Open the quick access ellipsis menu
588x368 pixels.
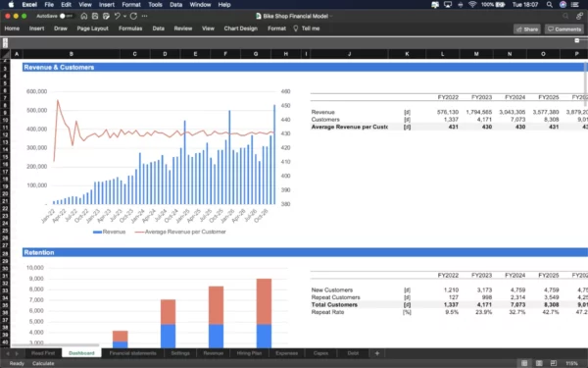click(144, 16)
